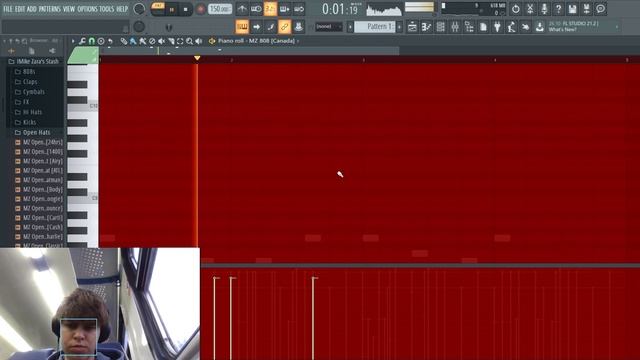Open the HELP menu
Screen dimensions: 640x360
(122, 9)
